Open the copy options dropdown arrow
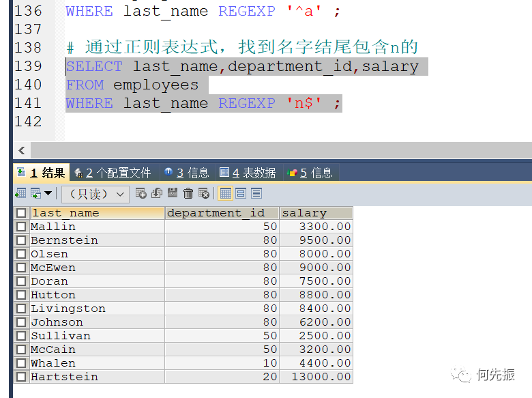 [x=48, y=193]
